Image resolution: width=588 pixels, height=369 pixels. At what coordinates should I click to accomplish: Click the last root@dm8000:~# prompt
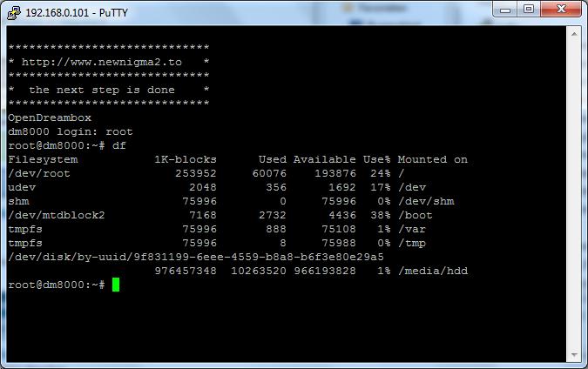(x=57, y=285)
